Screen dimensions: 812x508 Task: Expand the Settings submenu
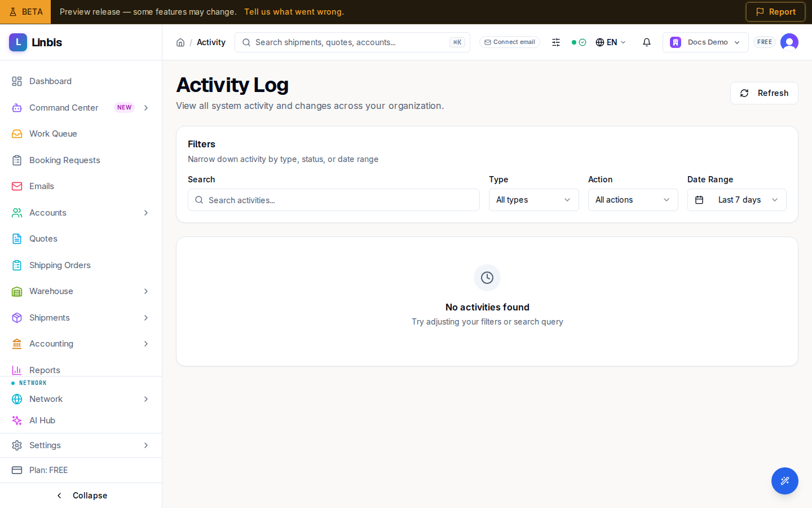pos(146,445)
